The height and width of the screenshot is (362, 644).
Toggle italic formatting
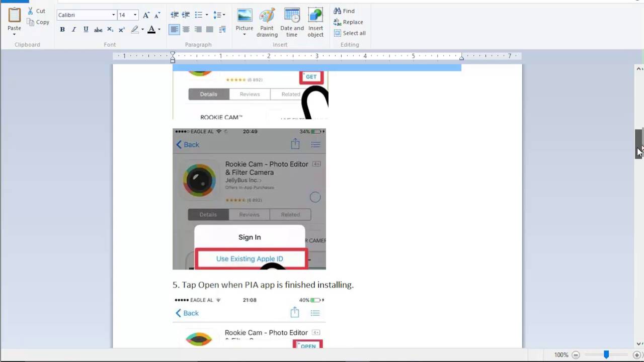(74, 30)
